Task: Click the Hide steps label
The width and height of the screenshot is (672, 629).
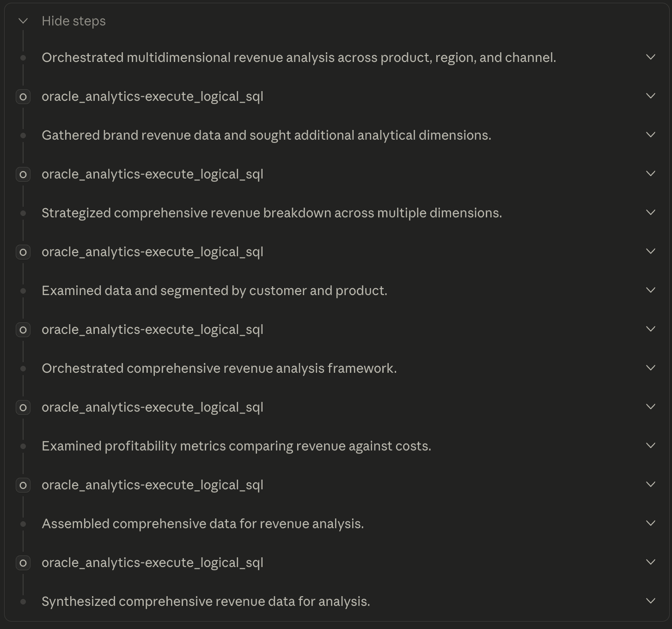Action: (x=73, y=21)
